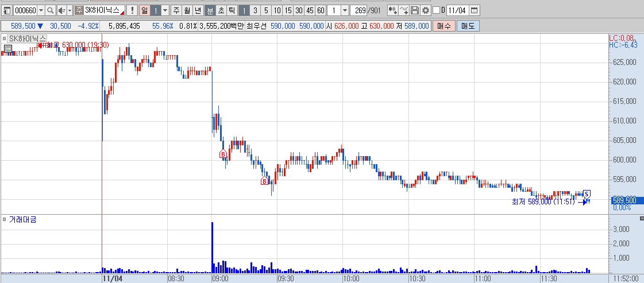644x283 pixels.
Task: Save chart with the floppy disk icon
Action: click(415, 10)
